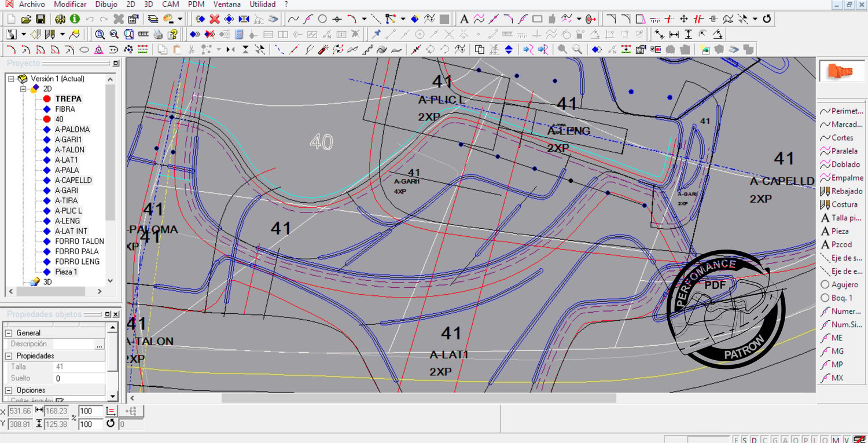Click the pushpin icon in second toolbar
The height and width of the screenshot is (443, 868).
376,34
